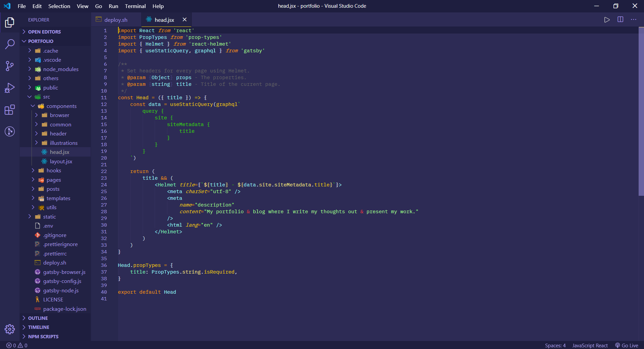Open the Extensions view
The height and width of the screenshot is (349, 644).
pyautogui.click(x=10, y=110)
